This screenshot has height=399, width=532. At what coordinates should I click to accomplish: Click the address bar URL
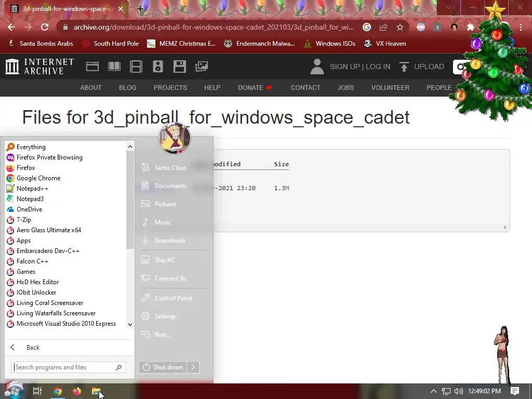point(214,27)
